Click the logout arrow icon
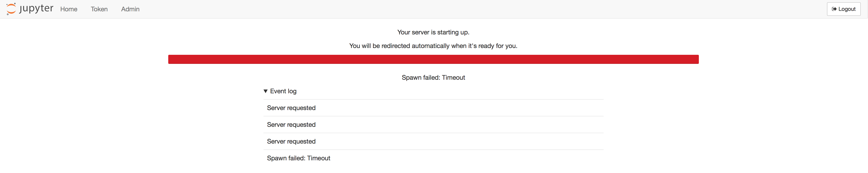Viewport: 868px width, 173px height. click(834, 9)
